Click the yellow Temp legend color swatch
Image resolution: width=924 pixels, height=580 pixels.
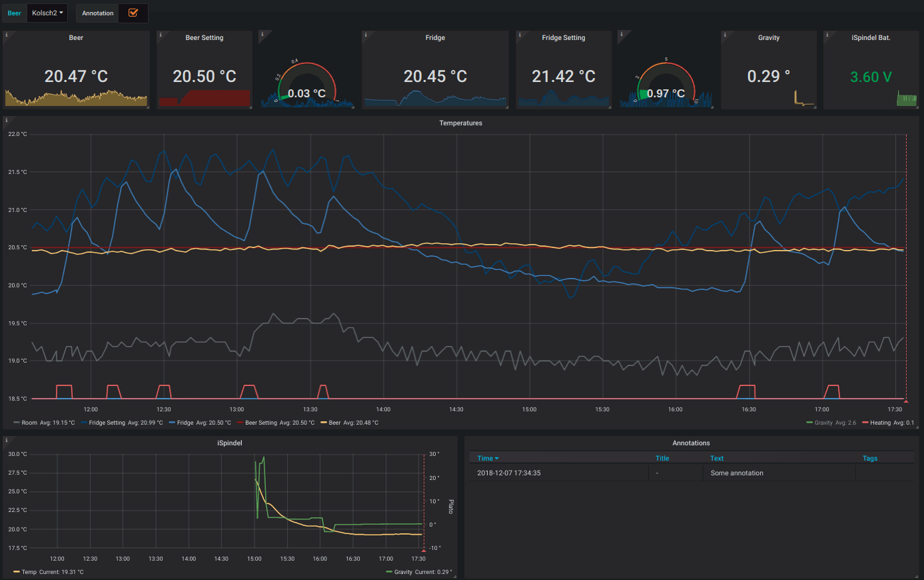[17, 572]
